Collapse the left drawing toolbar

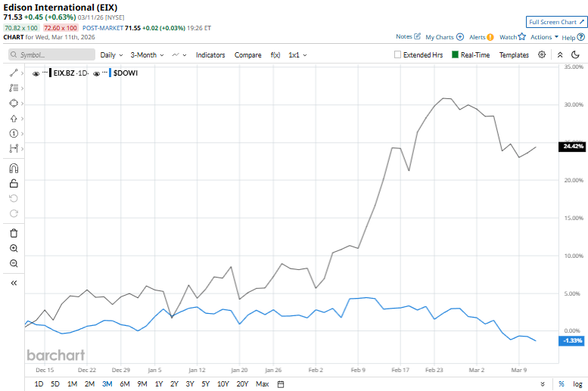(14, 283)
